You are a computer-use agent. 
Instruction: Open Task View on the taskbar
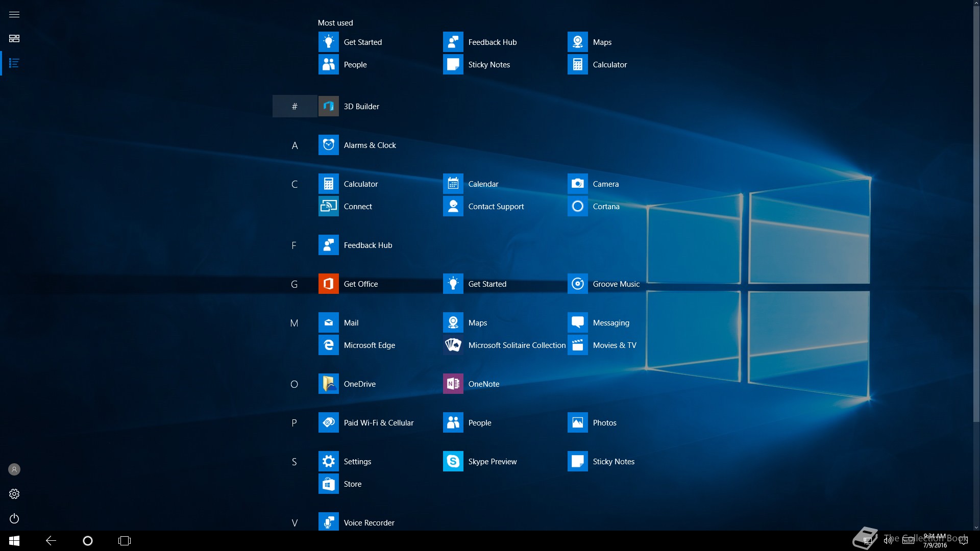[x=125, y=541]
